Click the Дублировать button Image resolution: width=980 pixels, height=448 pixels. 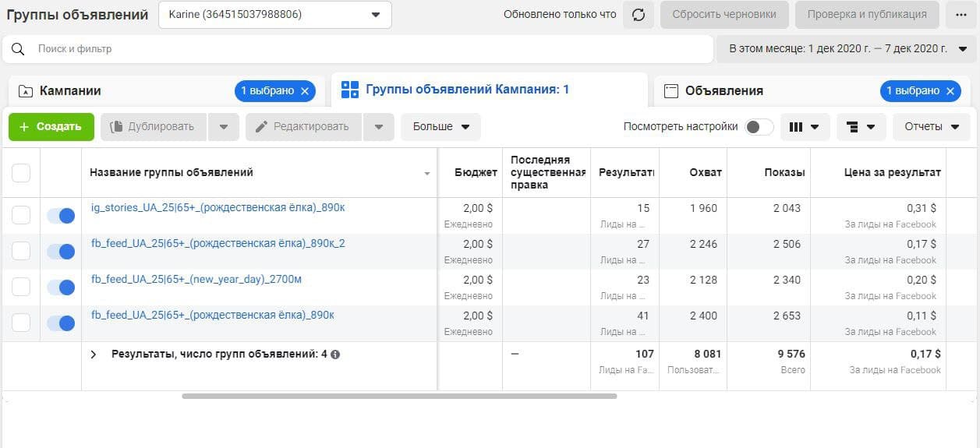pyautogui.click(x=153, y=127)
